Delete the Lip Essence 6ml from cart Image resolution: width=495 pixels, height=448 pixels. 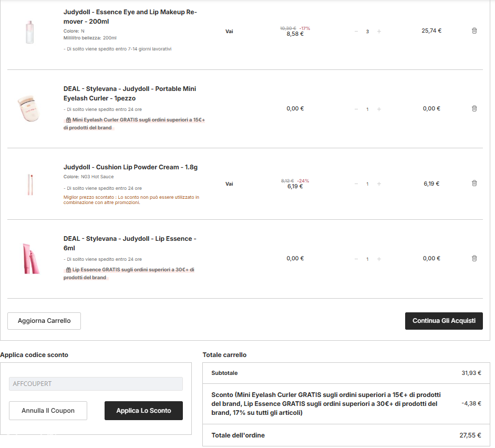[474, 259]
